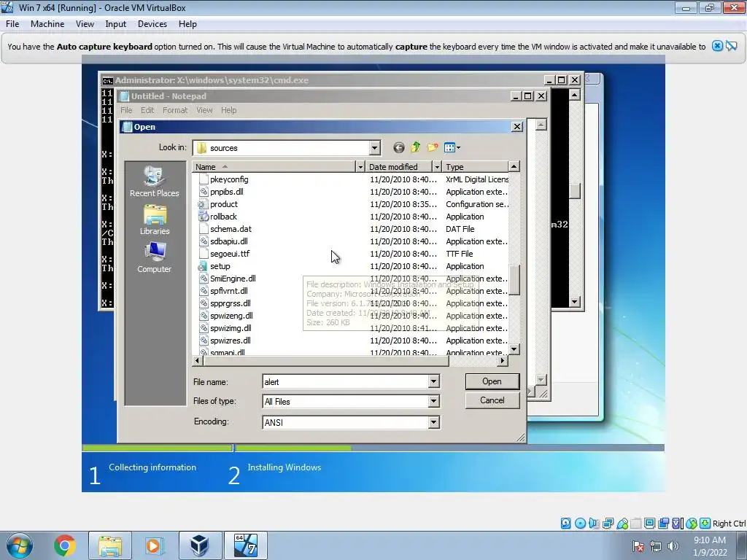Open Name column filter dropdown
Image resolution: width=747 pixels, height=560 pixels.
(x=360, y=167)
